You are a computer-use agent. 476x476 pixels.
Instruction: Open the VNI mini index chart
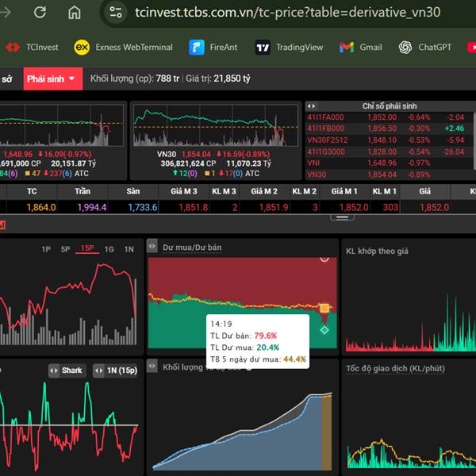click(x=62, y=125)
